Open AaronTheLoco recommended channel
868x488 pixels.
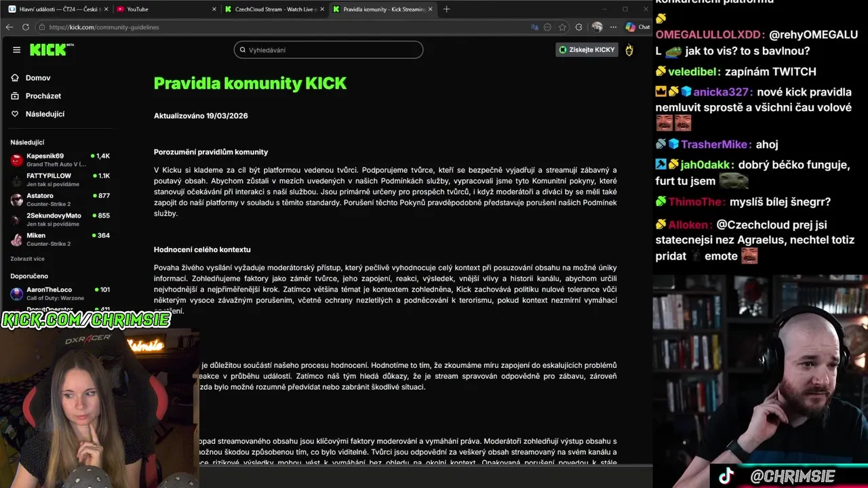(60, 293)
